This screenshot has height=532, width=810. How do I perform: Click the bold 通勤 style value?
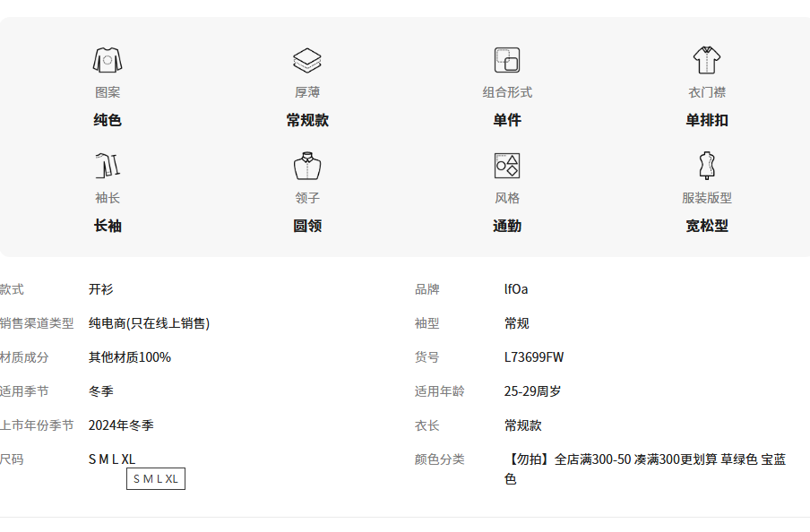[507, 226]
